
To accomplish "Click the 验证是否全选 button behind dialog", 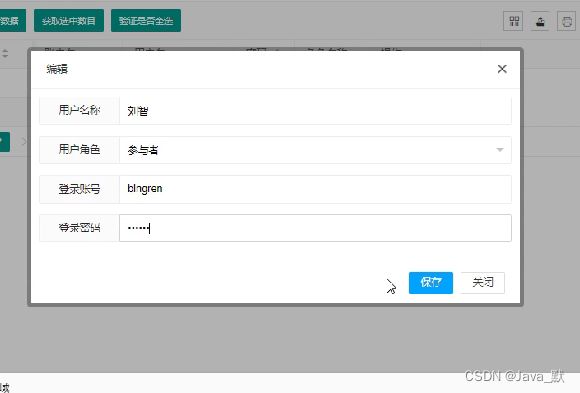I will click(146, 21).
